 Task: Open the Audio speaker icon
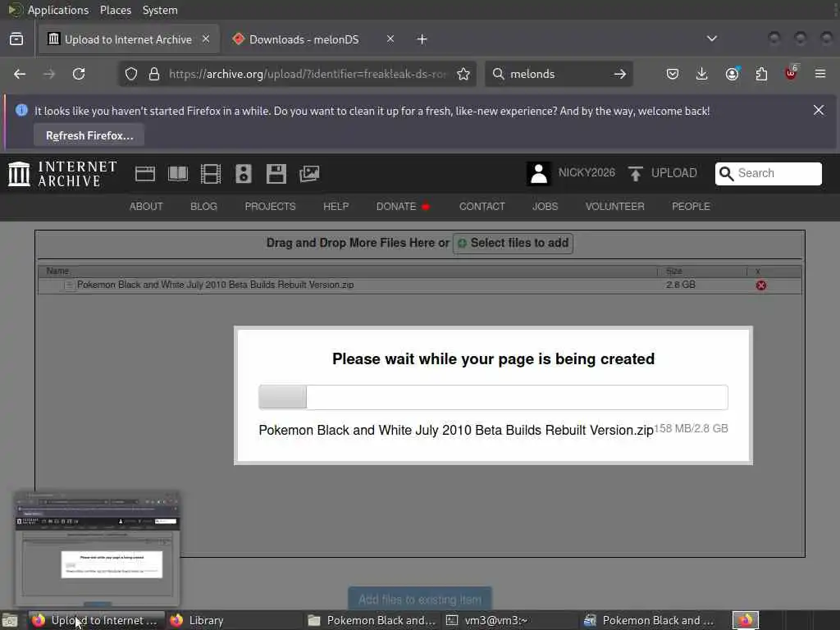(x=243, y=174)
